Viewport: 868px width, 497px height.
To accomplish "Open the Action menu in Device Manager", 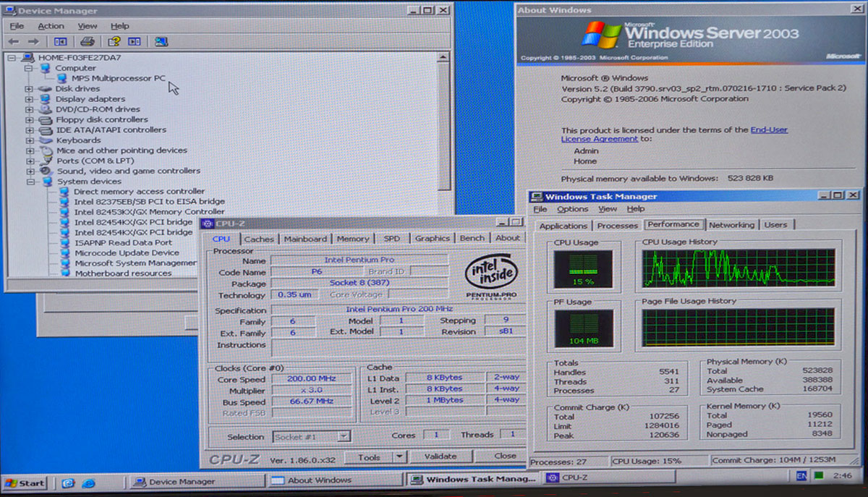I will click(x=51, y=26).
